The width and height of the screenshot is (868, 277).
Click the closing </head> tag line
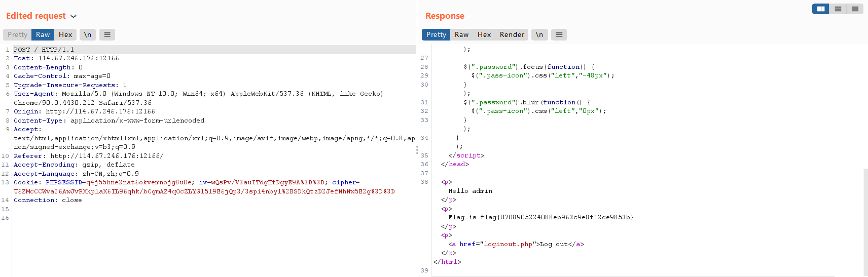(x=455, y=164)
